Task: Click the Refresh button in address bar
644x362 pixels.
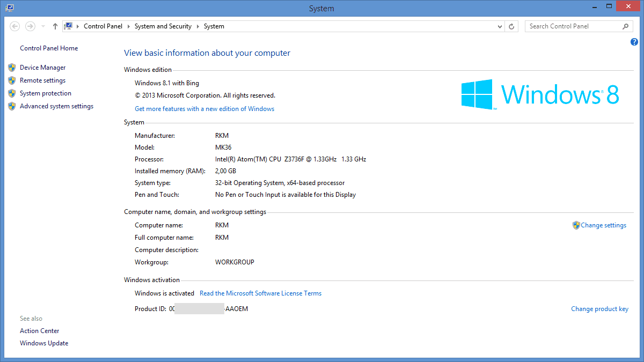Action: tap(512, 26)
